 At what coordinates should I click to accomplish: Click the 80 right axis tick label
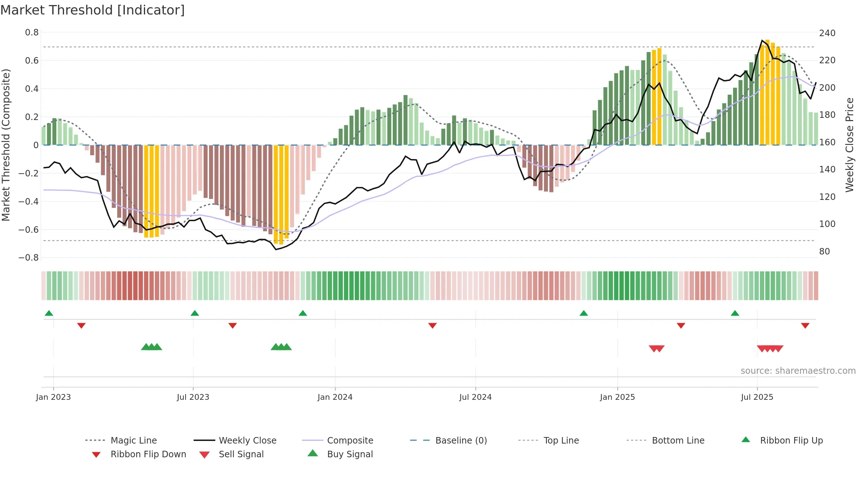(825, 251)
